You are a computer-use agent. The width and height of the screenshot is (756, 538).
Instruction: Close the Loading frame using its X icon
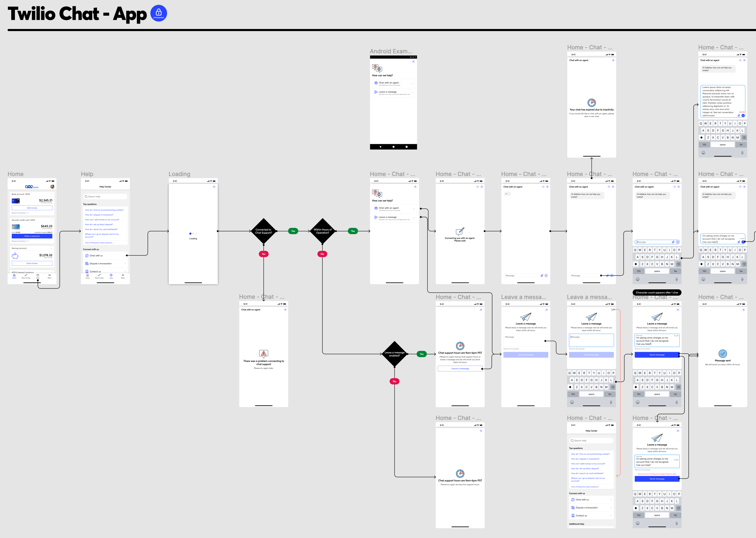click(214, 187)
